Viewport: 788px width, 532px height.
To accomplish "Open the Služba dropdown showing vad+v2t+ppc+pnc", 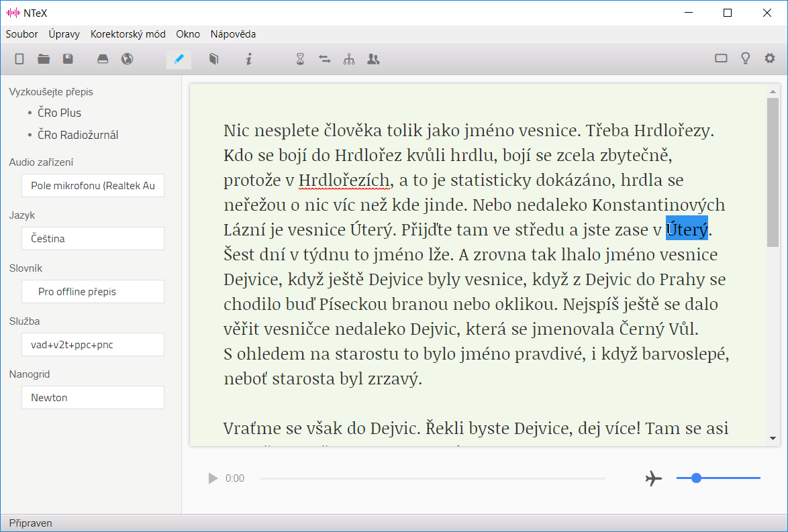I will click(93, 345).
